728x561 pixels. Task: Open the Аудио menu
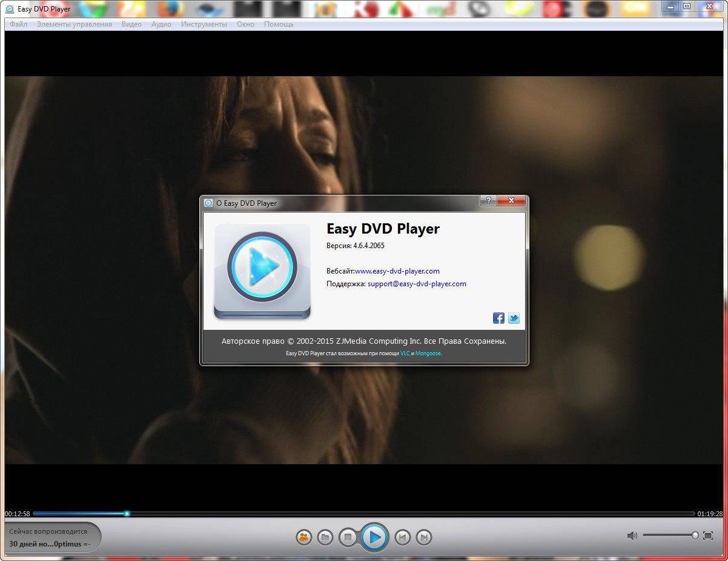(161, 24)
